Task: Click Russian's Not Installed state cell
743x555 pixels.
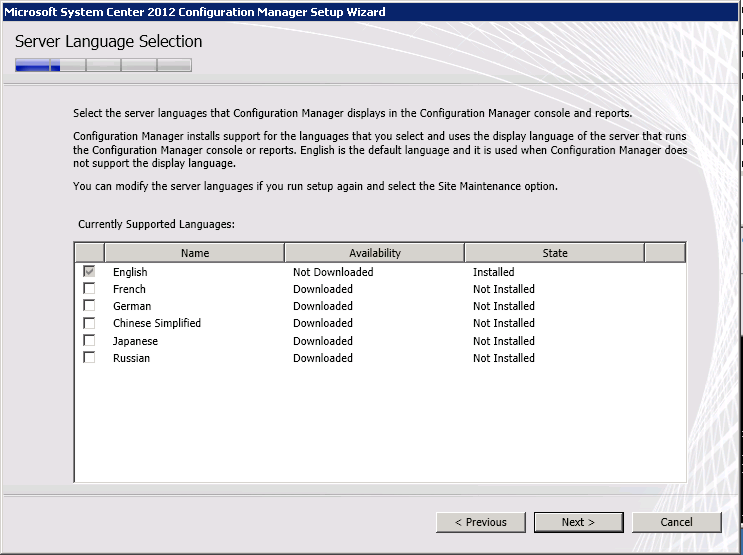Action: (x=504, y=358)
